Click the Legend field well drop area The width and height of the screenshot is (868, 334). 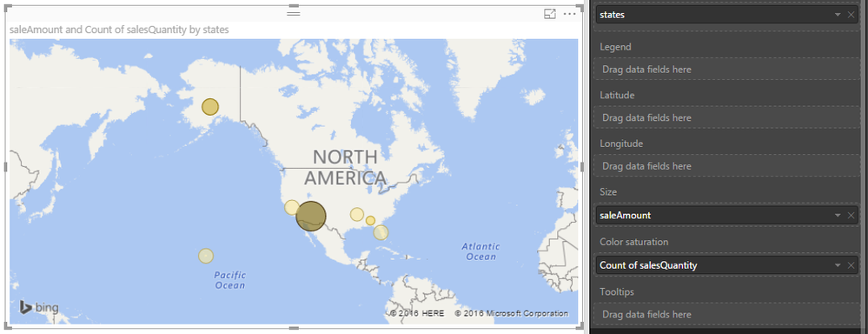[727, 70]
